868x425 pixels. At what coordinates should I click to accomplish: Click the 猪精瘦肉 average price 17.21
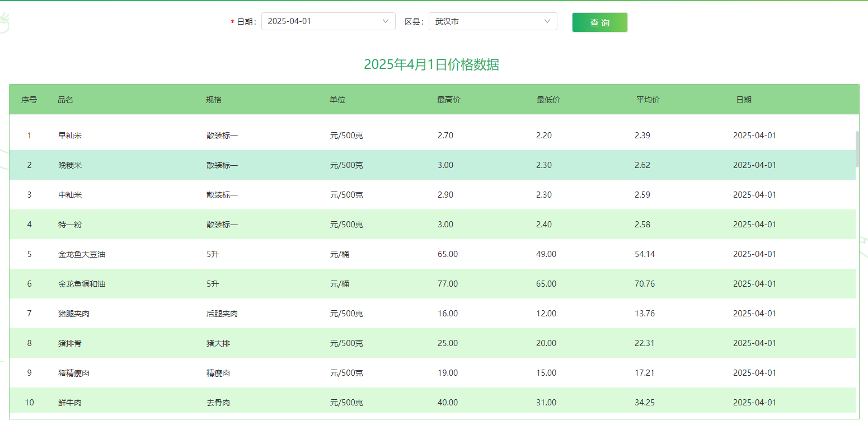tap(644, 373)
